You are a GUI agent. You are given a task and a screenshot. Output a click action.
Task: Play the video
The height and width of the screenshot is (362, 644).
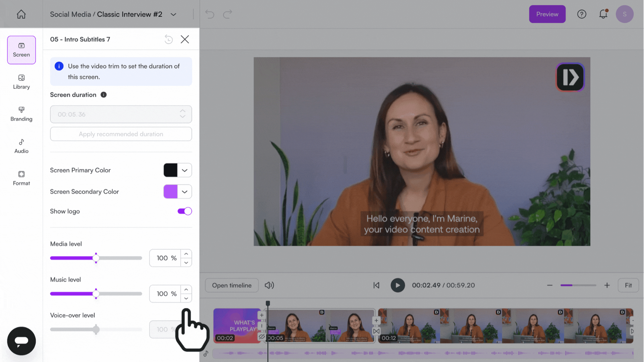pyautogui.click(x=398, y=285)
